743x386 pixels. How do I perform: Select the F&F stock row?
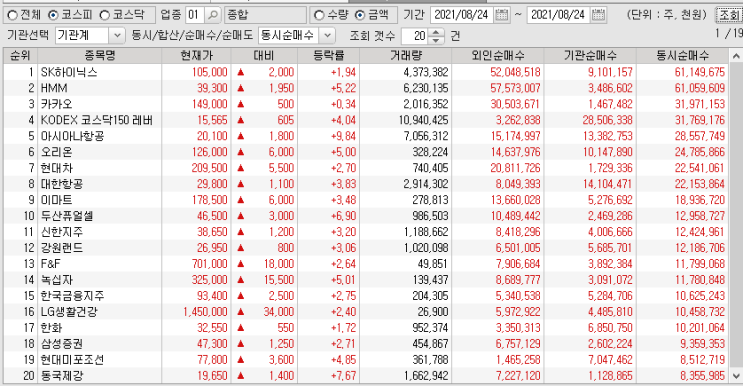366,264
